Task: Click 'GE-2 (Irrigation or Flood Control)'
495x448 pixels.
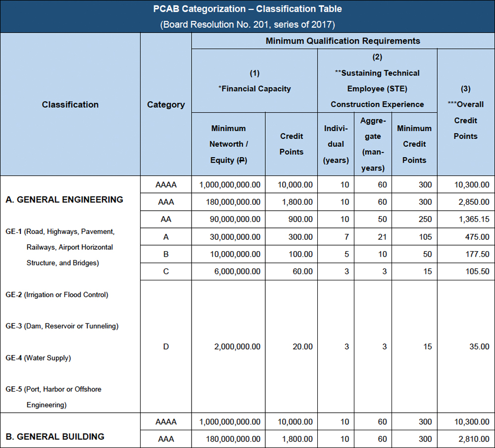Action: [x=57, y=295]
